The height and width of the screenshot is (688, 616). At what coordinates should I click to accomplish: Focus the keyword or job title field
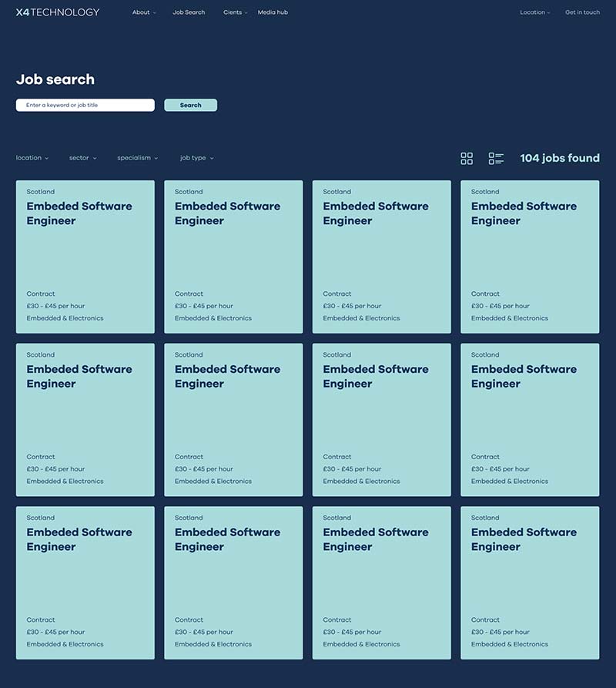tap(85, 105)
